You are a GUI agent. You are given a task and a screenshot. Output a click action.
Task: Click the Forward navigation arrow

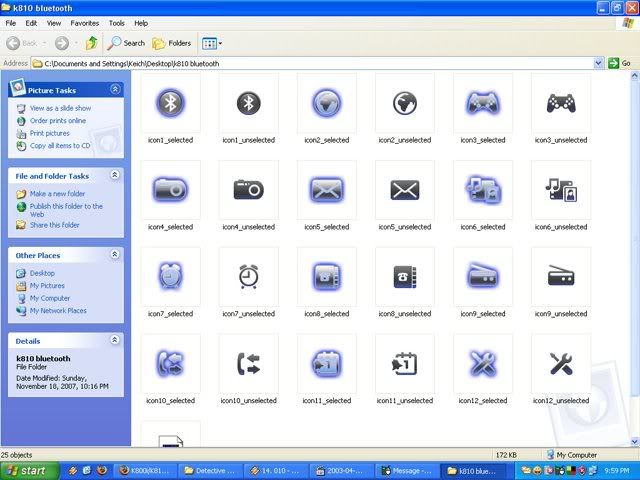(62, 43)
